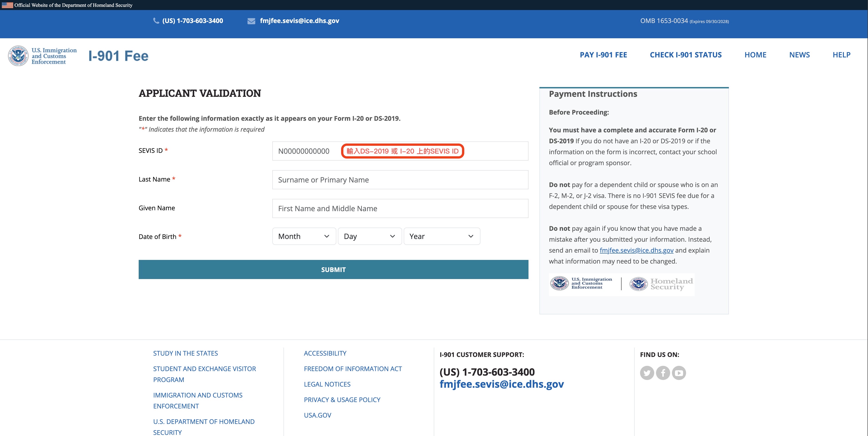The height and width of the screenshot is (436, 868).
Task: Open CHECK I-901 STATUS navigation item
Action: click(685, 55)
